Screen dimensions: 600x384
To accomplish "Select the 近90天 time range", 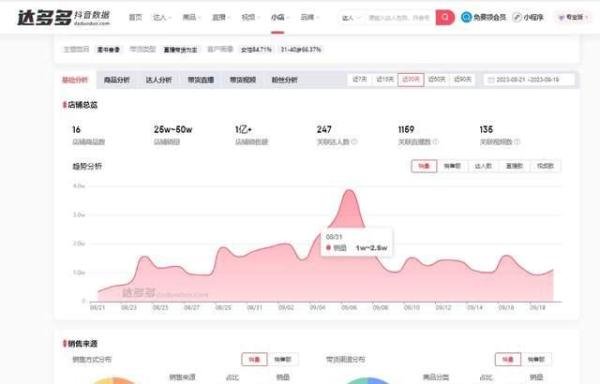I will pyautogui.click(x=463, y=80).
